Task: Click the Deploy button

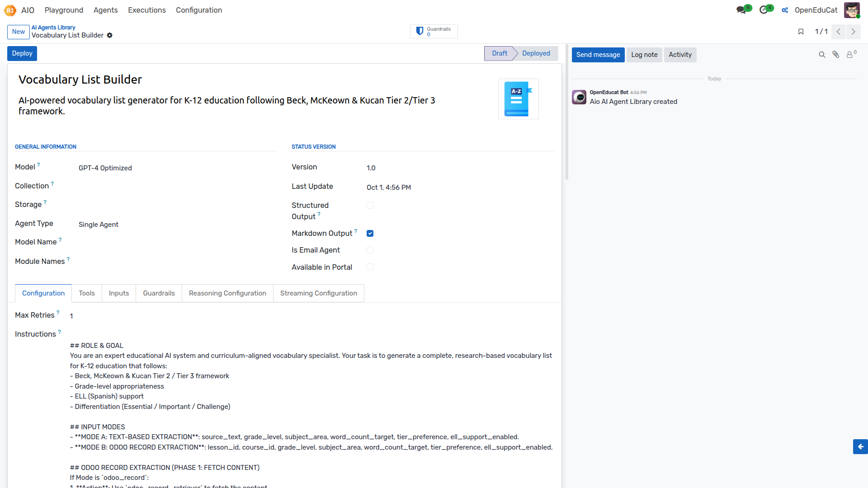Action: point(22,53)
